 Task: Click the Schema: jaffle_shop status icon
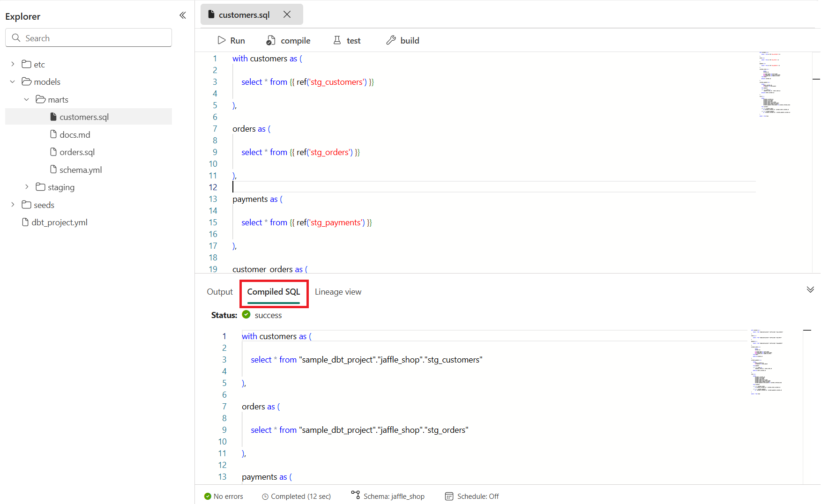(x=355, y=496)
